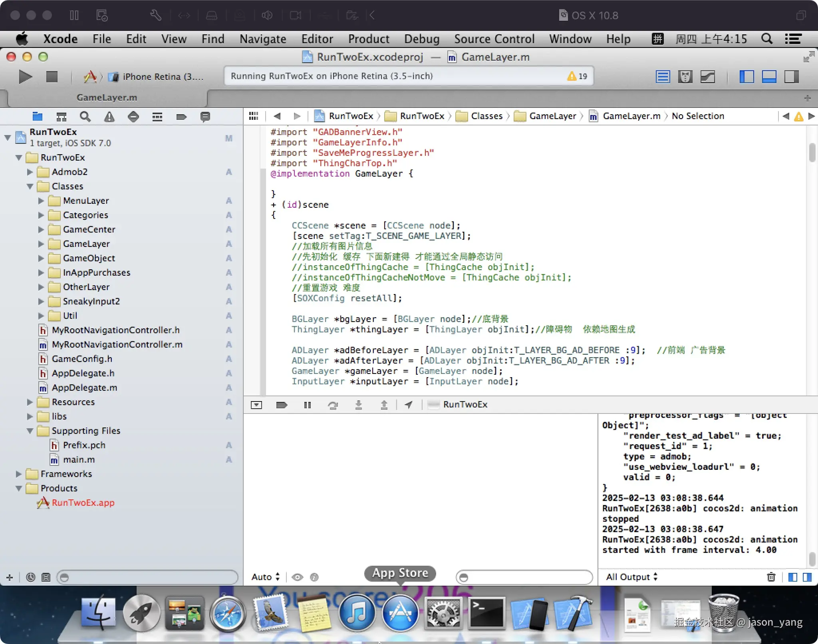818x644 pixels.
Task: Collapse the Classes folder
Action: click(30, 186)
